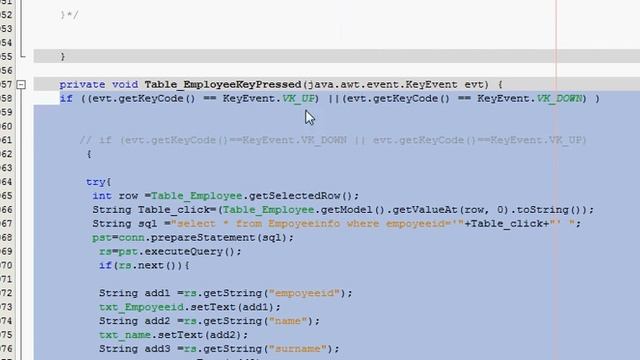The width and height of the screenshot is (640, 360).
Task: Collapse the Table_EmployeeKeyPressed method fold
Action: pos(21,84)
